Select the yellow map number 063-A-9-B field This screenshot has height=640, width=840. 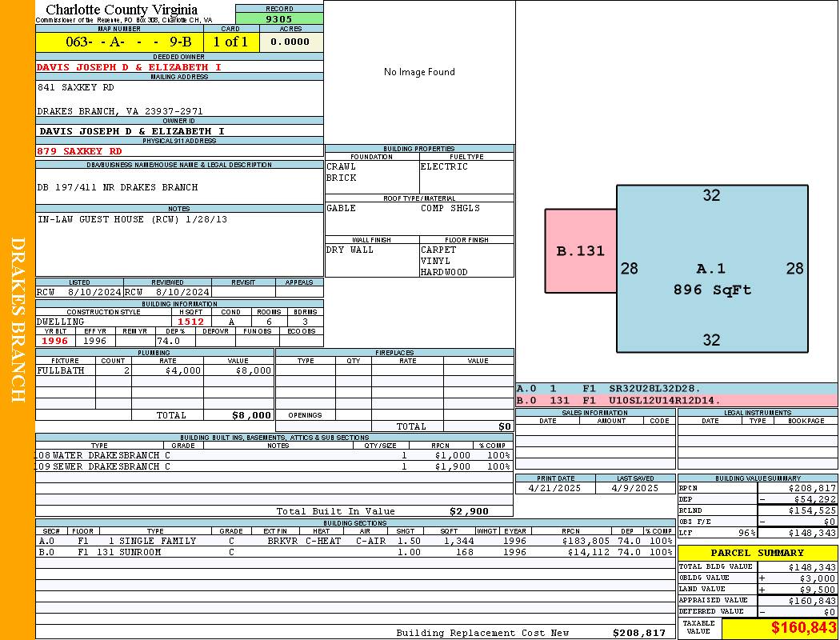(119, 42)
